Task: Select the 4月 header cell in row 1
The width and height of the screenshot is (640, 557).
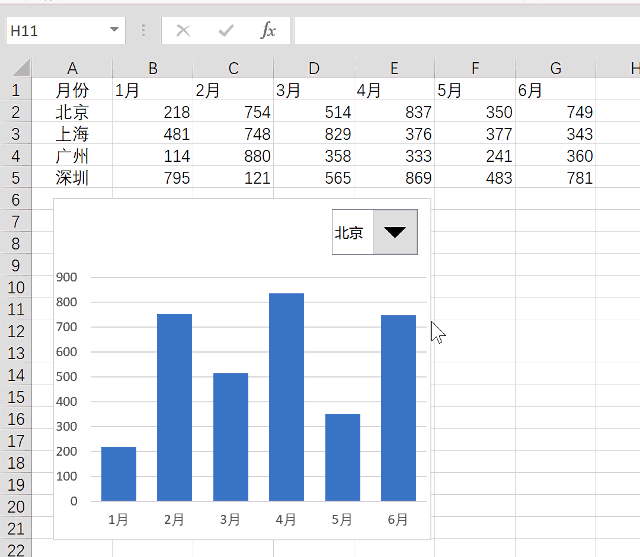Action: [394, 90]
